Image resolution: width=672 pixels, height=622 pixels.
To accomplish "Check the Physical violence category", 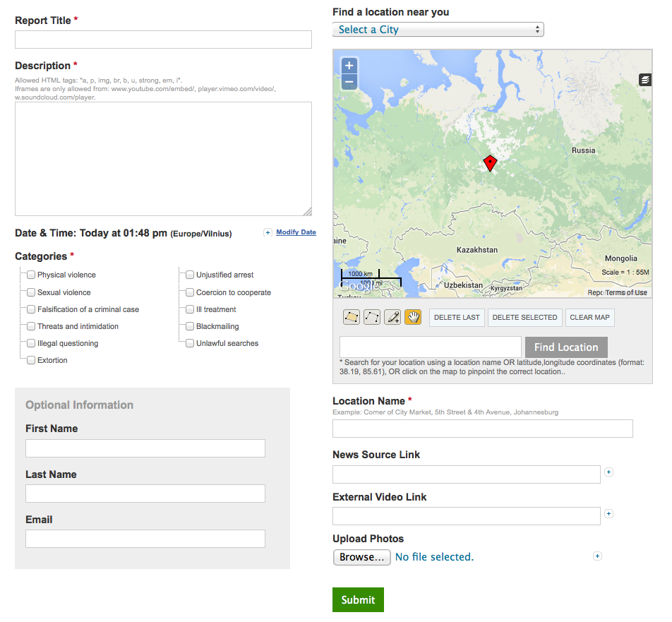I will click(31, 275).
